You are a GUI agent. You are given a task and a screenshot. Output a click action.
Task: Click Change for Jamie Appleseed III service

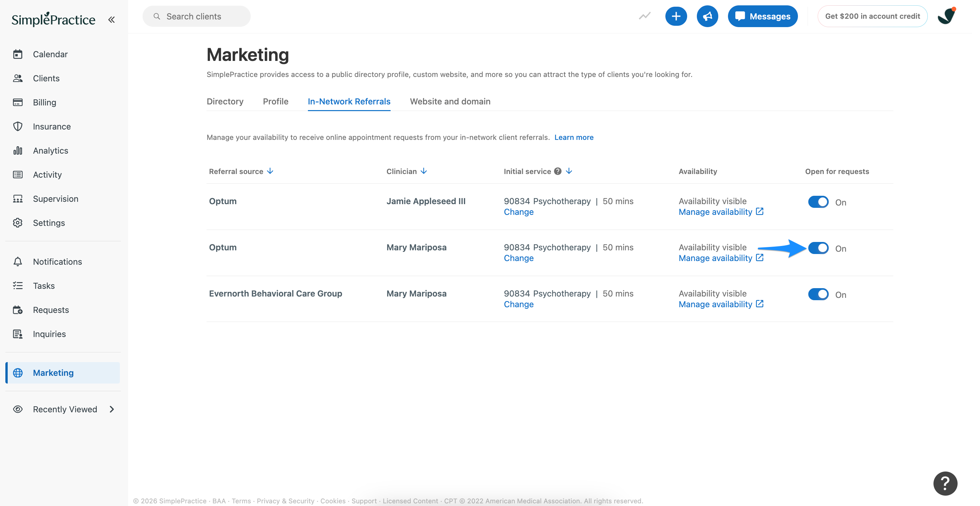pyautogui.click(x=518, y=212)
